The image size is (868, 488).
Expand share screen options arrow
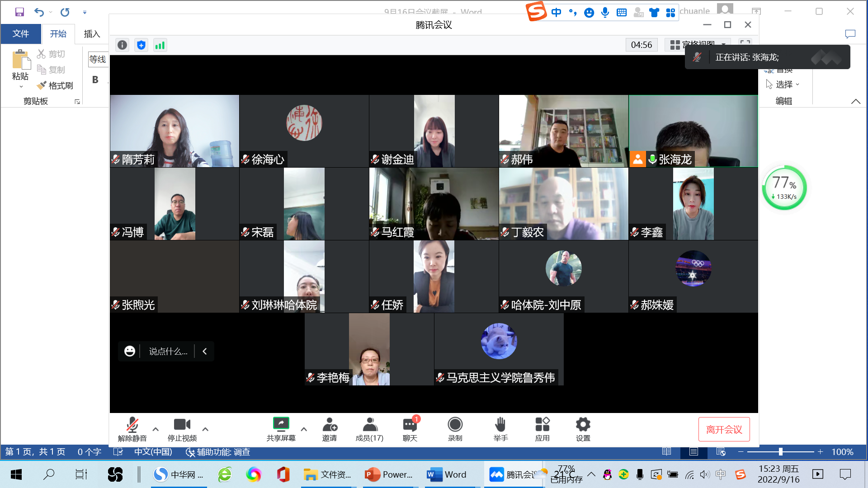tap(304, 429)
